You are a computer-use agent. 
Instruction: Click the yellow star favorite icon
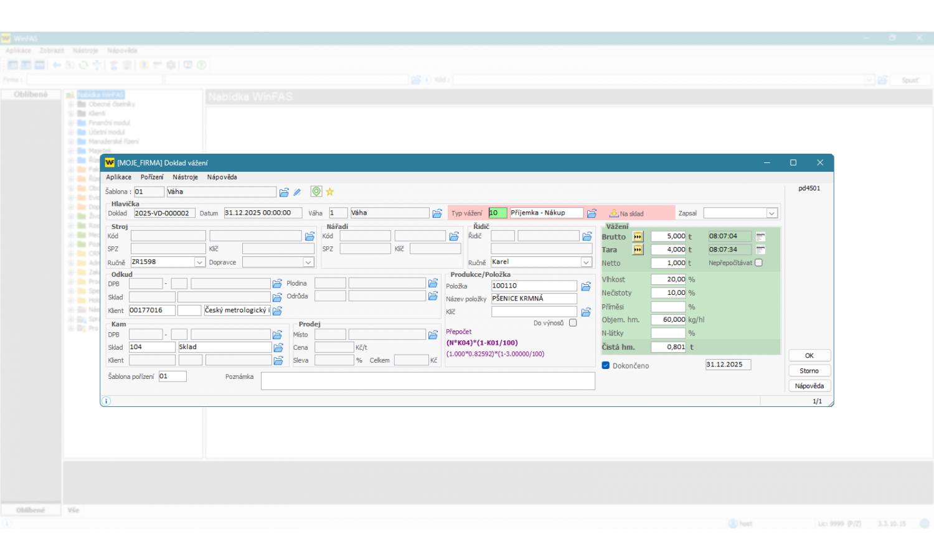click(x=330, y=192)
